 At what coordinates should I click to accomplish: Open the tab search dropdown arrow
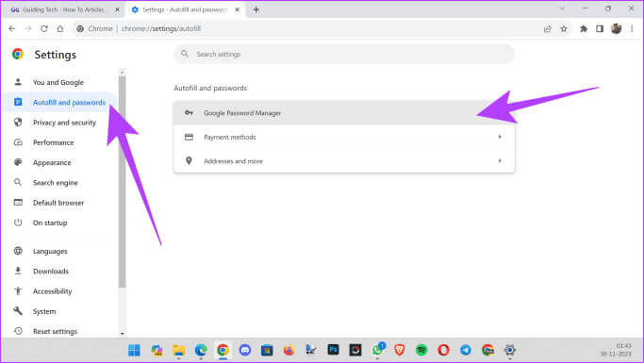click(x=562, y=8)
